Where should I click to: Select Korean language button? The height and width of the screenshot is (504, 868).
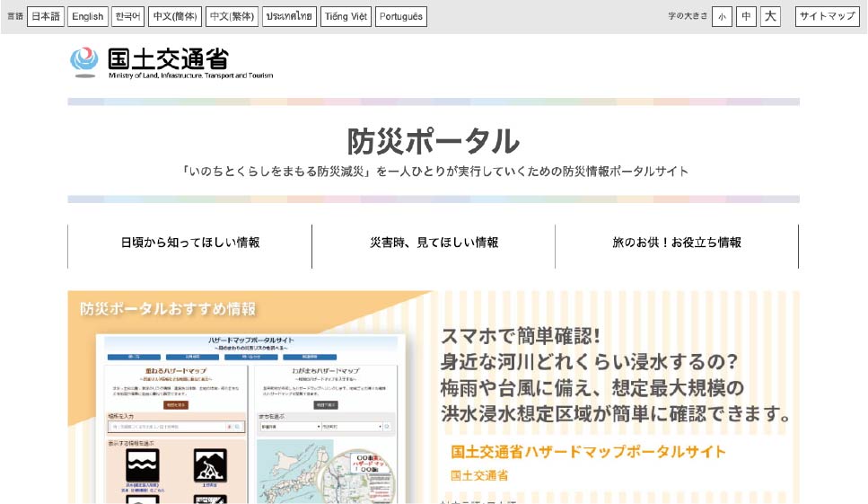point(127,16)
